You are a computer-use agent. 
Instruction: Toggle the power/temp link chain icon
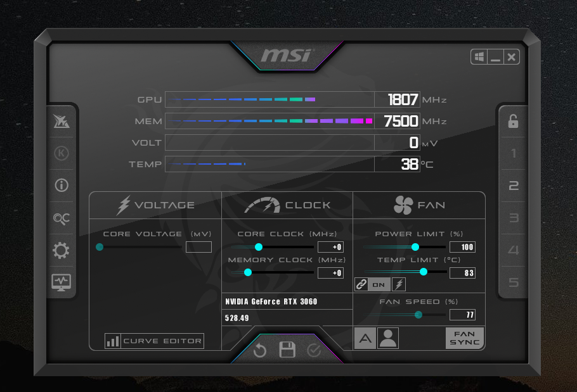[361, 284]
